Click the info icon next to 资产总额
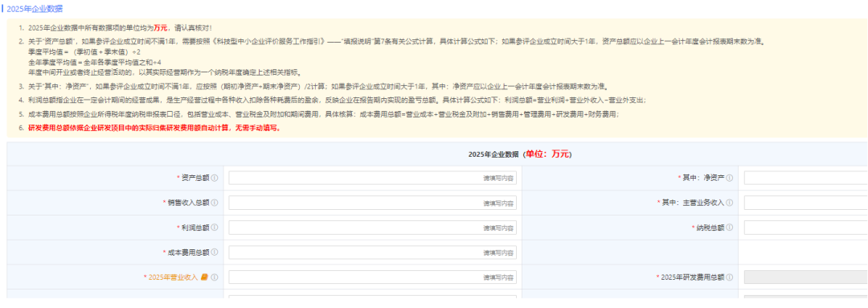868x308 pixels. [x=215, y=178]
